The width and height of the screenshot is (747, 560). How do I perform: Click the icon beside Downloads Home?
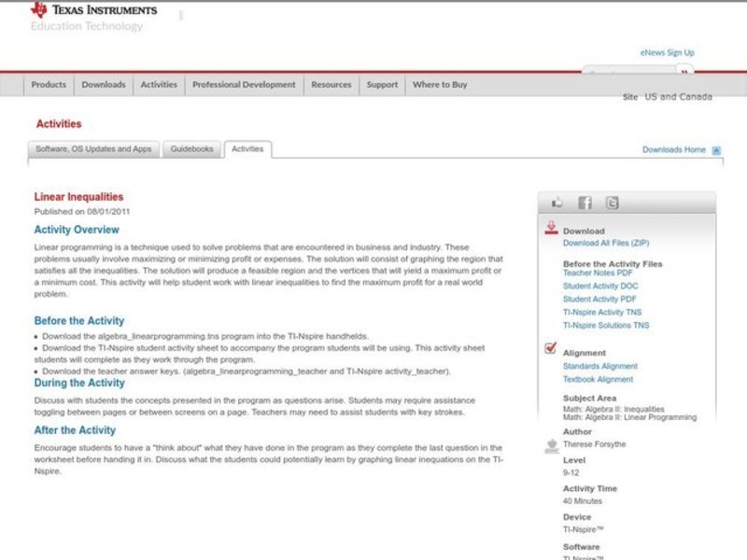coord(716,150)
